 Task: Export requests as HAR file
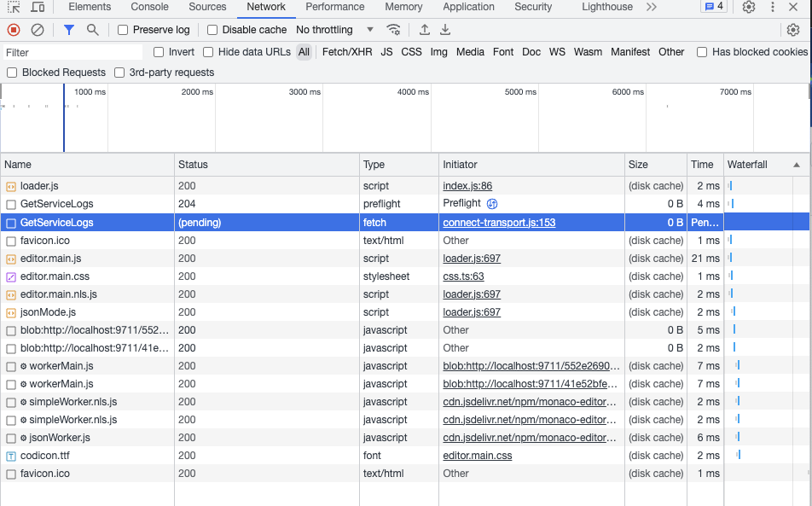click(x=445, y=29)
